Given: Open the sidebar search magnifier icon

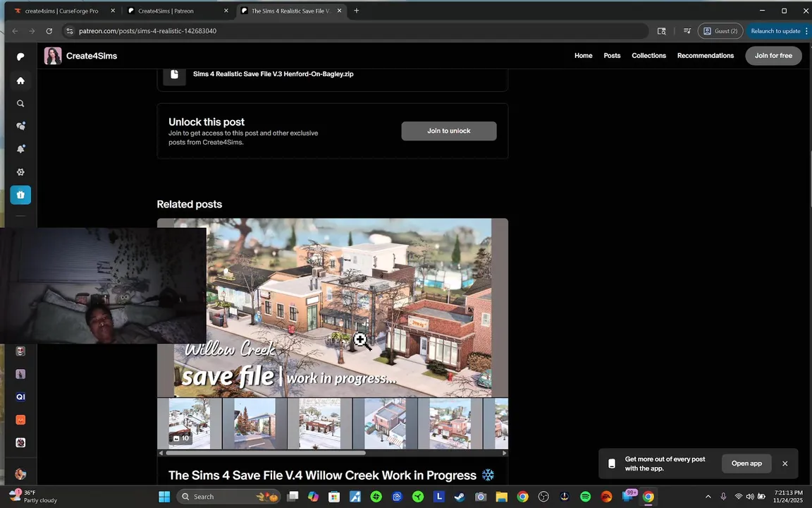Looking at the screenshot, I should (20, 104).
